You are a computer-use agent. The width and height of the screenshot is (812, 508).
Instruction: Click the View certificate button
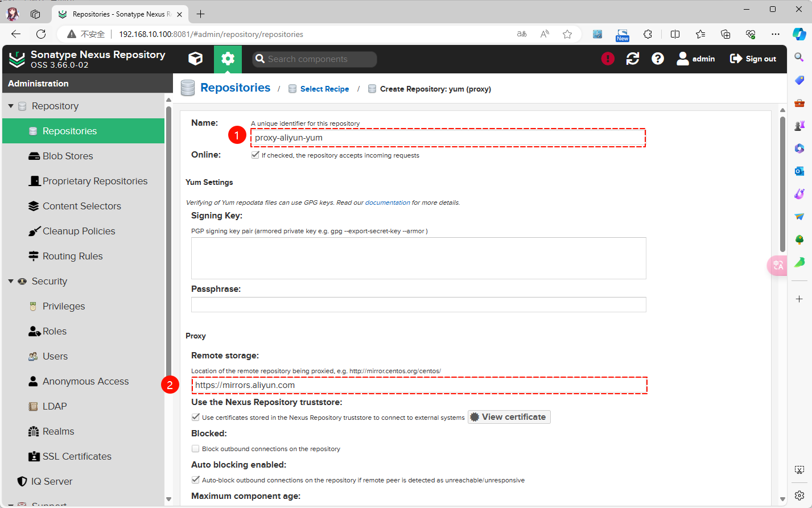pos(509,417)
